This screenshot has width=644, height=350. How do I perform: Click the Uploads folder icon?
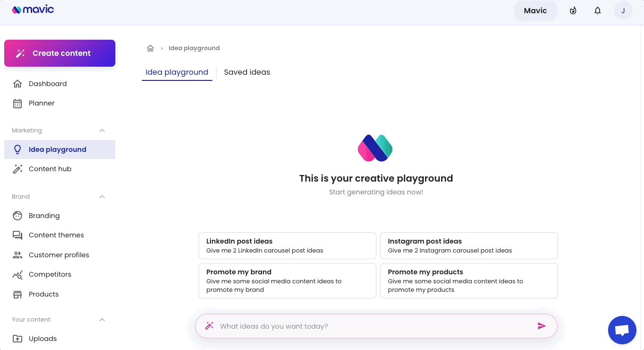(x=17, y=339)
